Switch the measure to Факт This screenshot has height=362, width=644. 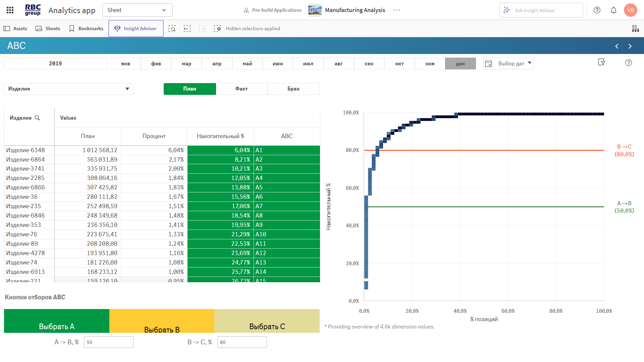tap(241, 89)
